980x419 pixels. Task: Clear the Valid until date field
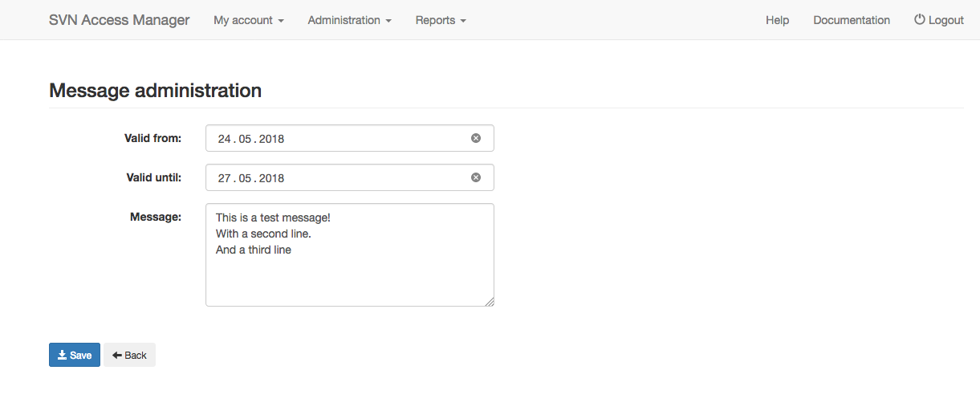point(476,177)
